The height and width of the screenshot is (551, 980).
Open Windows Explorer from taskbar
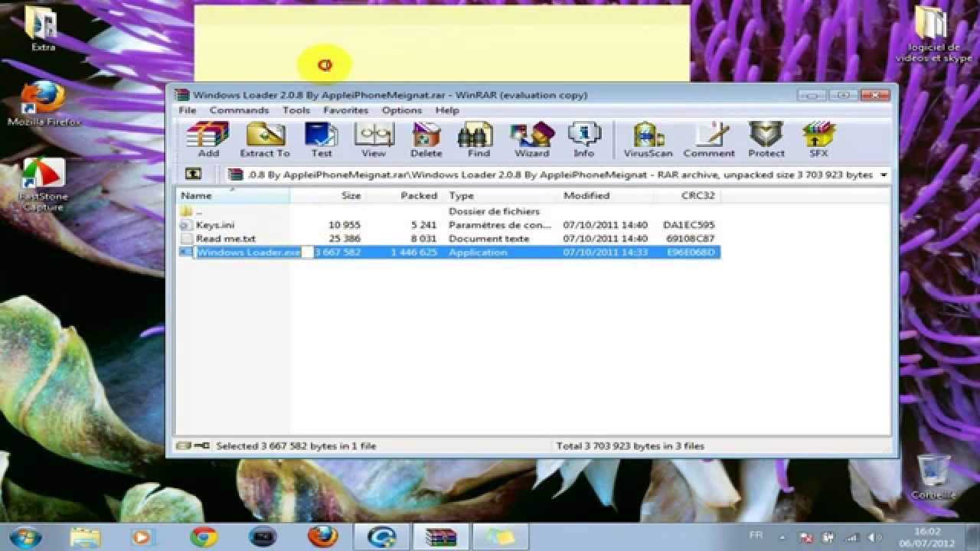[x=84, y=536]
